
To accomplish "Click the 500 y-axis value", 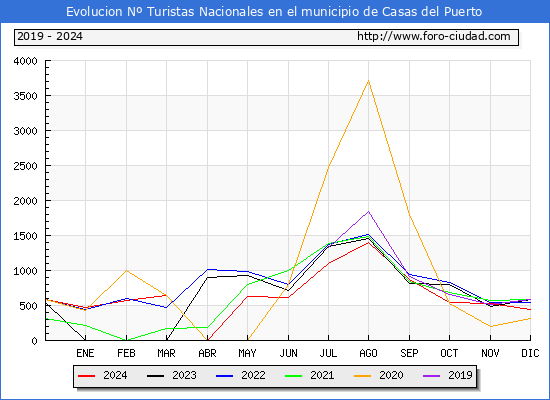I will [28, 306].
